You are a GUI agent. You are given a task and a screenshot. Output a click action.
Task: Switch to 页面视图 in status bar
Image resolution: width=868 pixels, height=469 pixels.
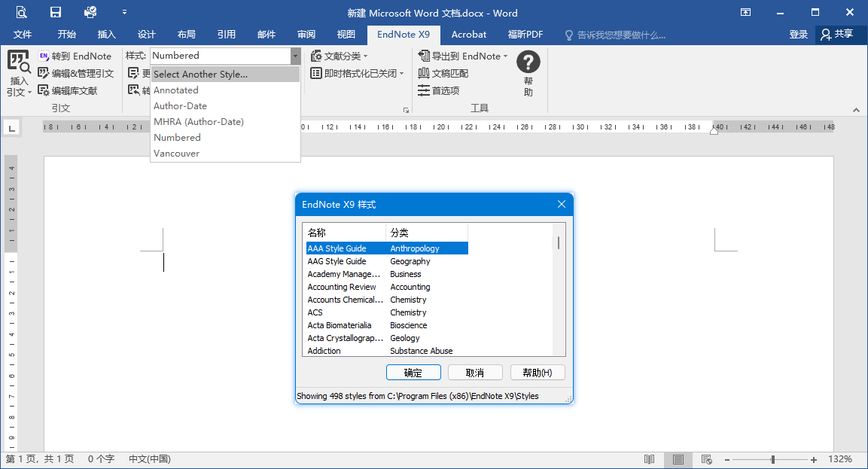[678, 459]
